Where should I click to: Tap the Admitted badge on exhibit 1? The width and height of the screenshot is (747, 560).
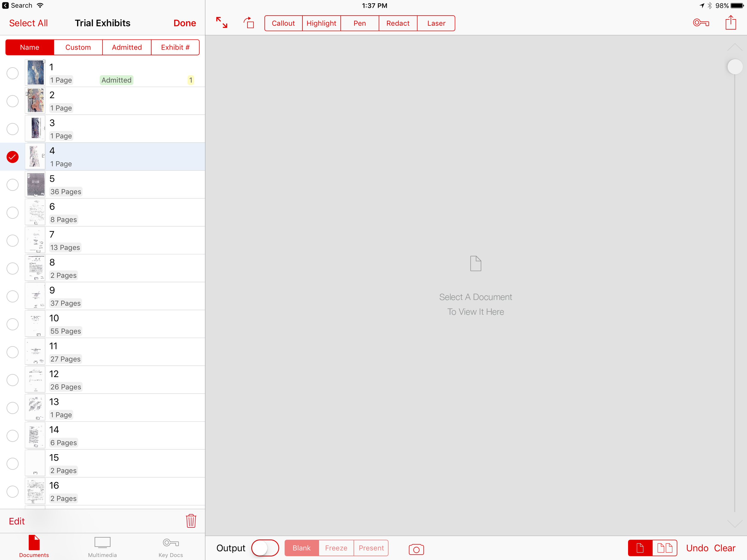(x=117, y=80)
